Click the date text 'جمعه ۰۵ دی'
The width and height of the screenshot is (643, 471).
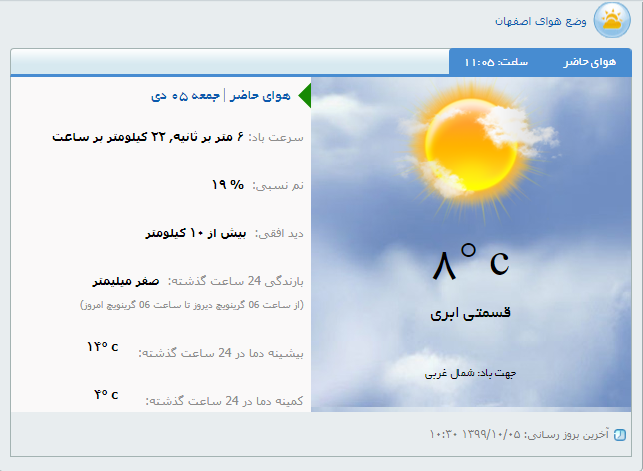coord(186,96)
